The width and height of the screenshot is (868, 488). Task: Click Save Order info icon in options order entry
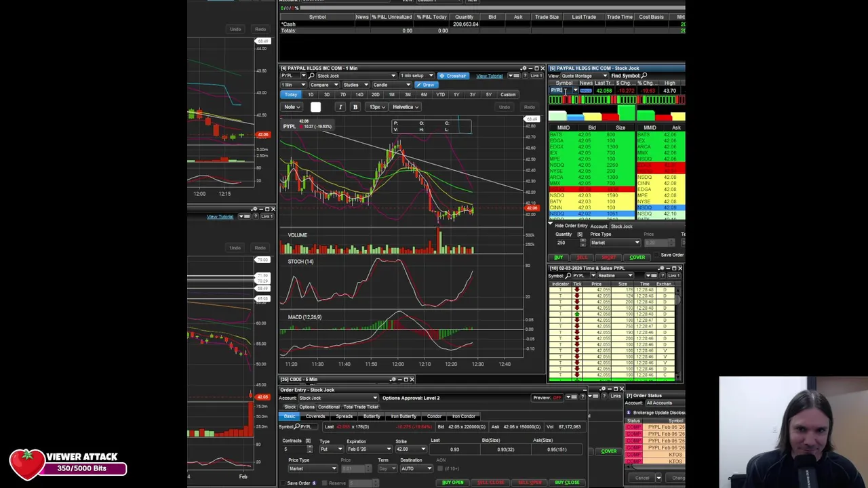pyautogui.click(x=314, y=483)
